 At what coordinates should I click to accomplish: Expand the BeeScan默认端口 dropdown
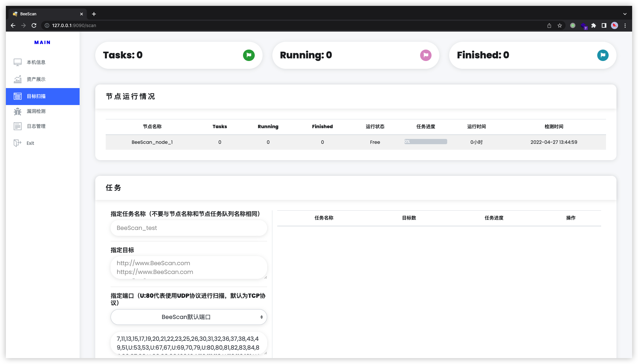[x=189, y=317]
